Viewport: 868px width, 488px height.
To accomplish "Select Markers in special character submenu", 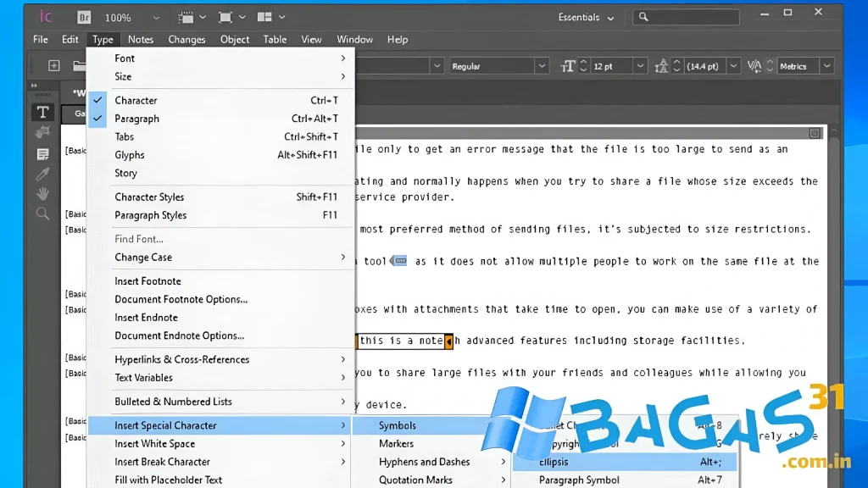I will (431, 444).
